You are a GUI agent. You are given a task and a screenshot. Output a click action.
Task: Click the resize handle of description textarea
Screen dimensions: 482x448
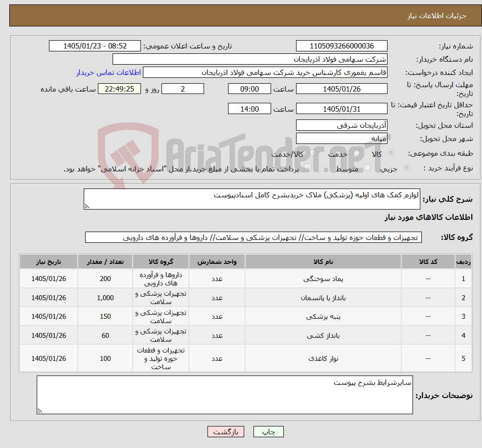coord(87,206)
